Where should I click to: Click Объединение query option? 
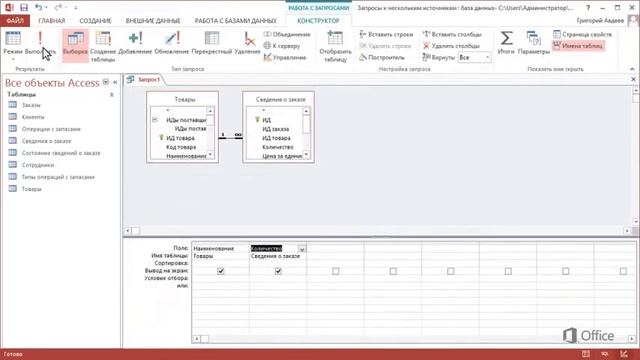287,34
